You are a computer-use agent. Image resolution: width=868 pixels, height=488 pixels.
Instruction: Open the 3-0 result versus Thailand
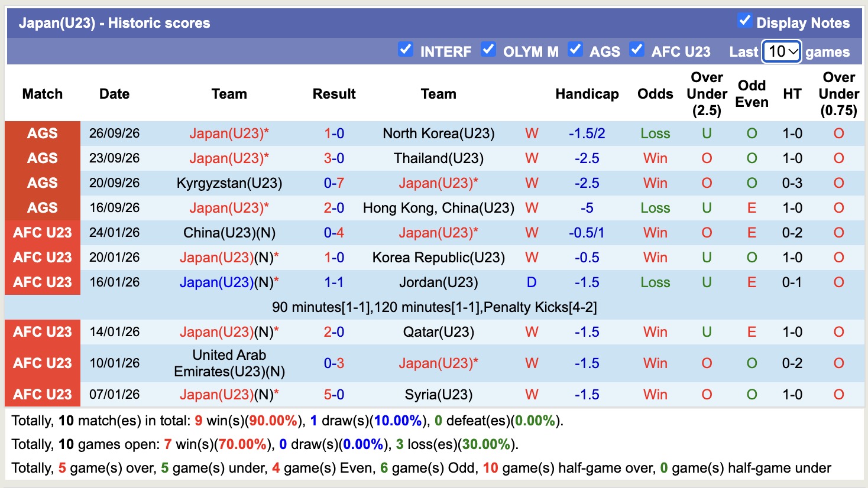pos(334,158)
